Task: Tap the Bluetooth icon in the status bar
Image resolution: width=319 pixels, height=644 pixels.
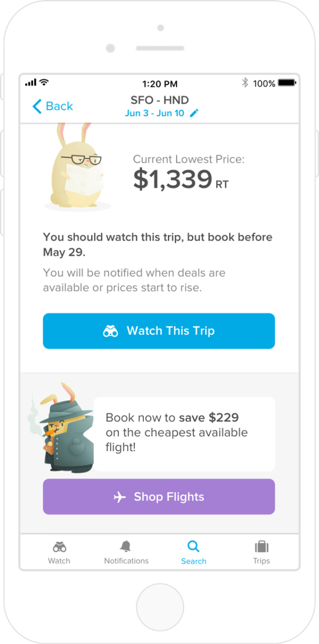Action: pyautogui.click(x=244, y=84)
